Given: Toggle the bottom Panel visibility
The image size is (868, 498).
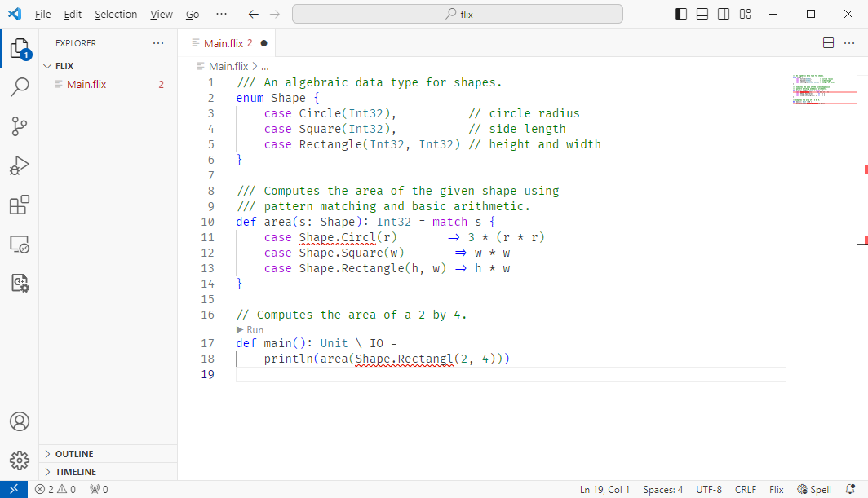Looking at the screenshot, I should coord(702,14).
